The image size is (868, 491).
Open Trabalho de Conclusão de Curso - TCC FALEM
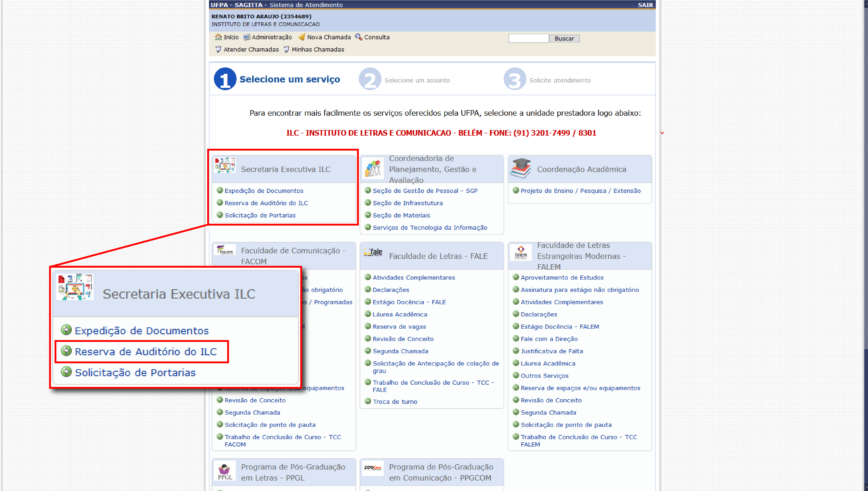click(579, 440)
